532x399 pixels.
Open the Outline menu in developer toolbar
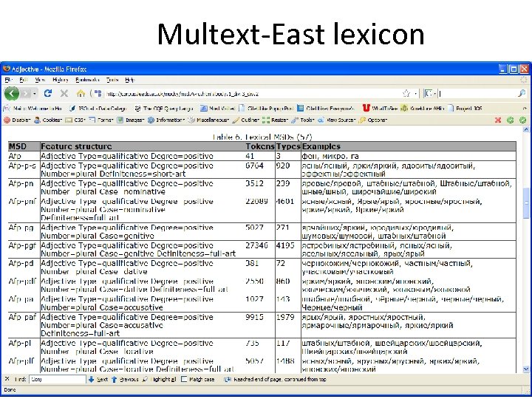click(x=246, y=120)
